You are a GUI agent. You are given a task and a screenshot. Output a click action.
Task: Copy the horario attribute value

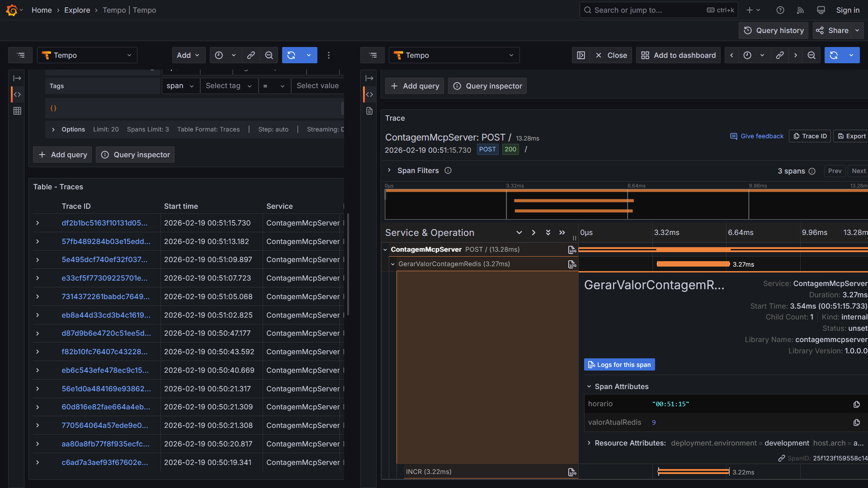856,404
